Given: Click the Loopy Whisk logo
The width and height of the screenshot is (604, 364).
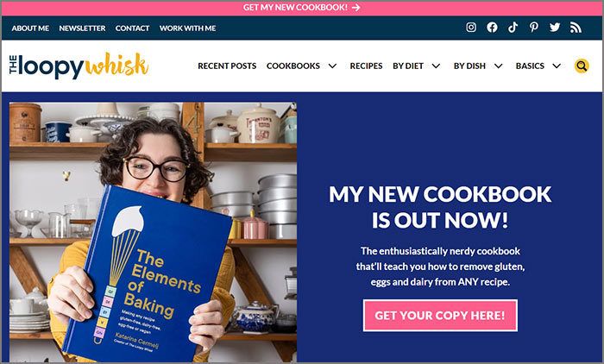Looking at the screenshot, I should 79,66.
